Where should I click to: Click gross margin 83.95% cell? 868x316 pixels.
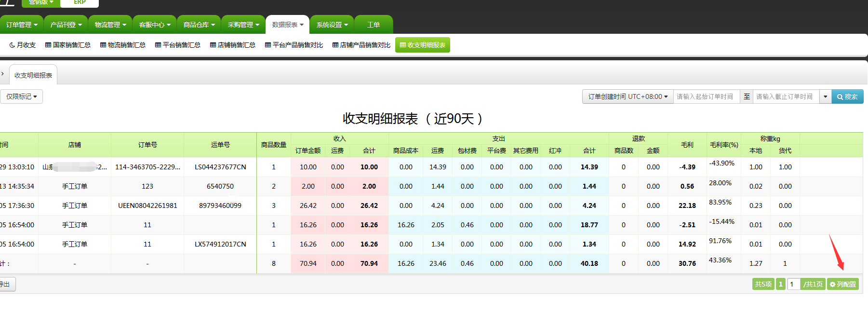720,202
